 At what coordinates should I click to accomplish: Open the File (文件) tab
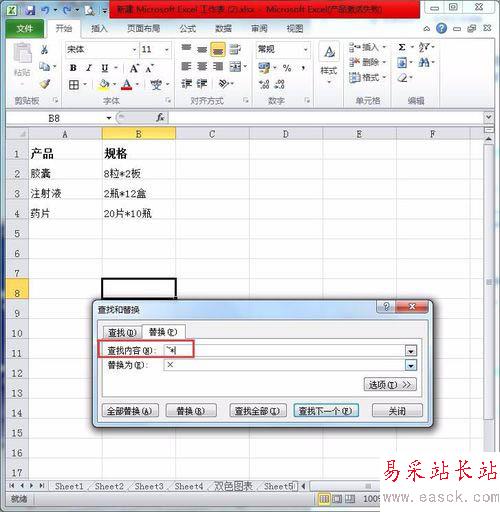[x=25, y=29]
